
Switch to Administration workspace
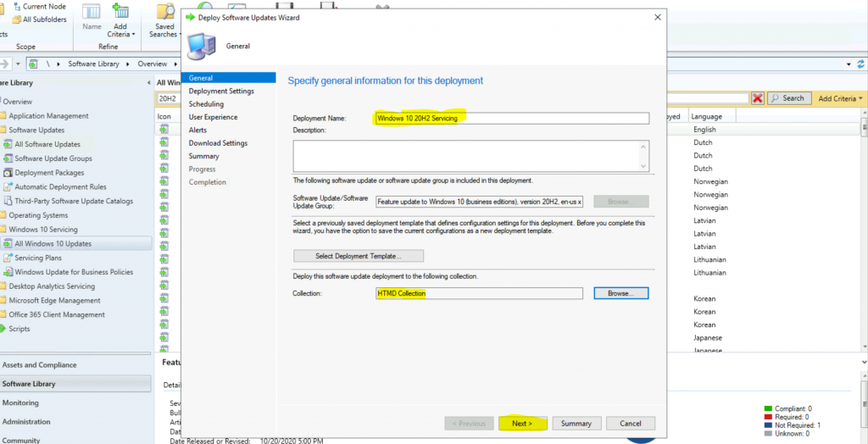75,421
